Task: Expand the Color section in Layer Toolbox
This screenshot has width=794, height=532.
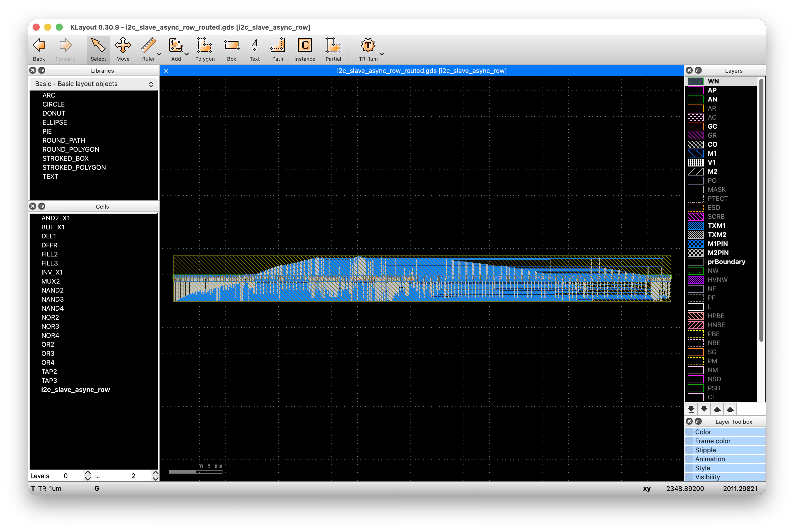Action: 725,432
